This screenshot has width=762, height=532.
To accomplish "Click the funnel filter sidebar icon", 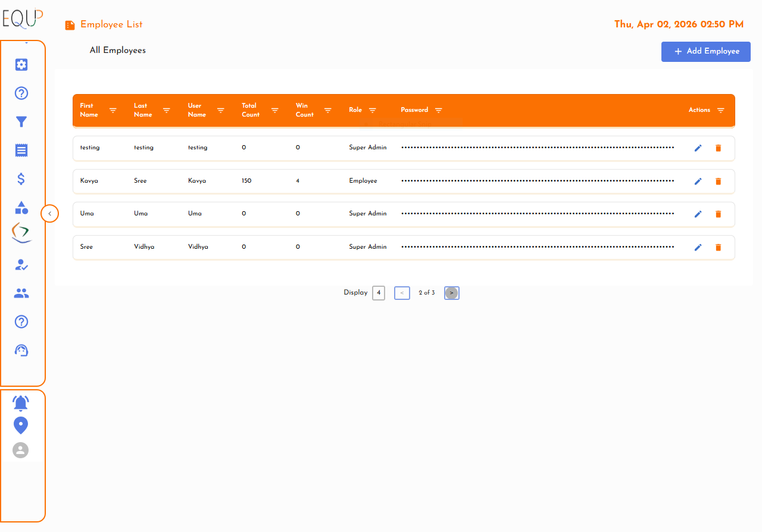I will click(x=21, y=122).
